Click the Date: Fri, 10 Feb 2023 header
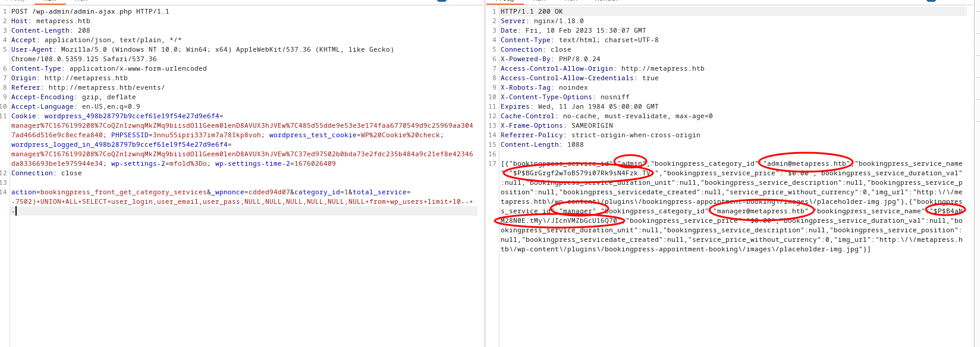The image size is (980, 347). (x=573, y=30)
